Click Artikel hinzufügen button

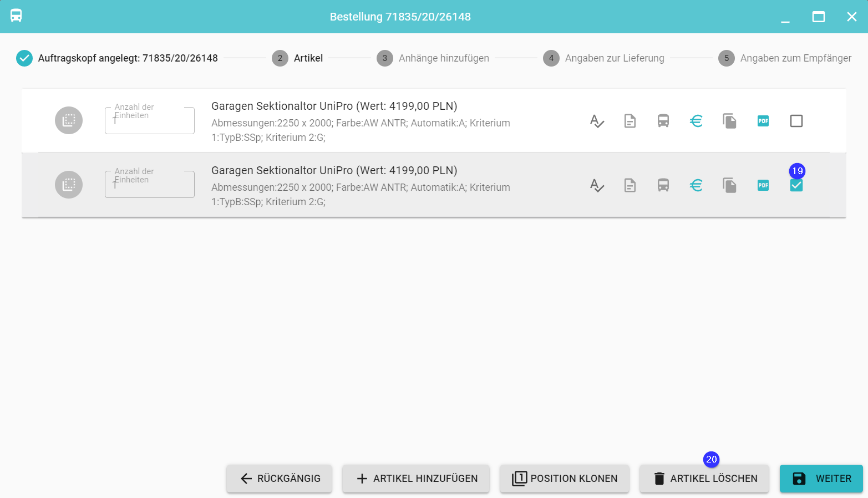pos(416,479)
